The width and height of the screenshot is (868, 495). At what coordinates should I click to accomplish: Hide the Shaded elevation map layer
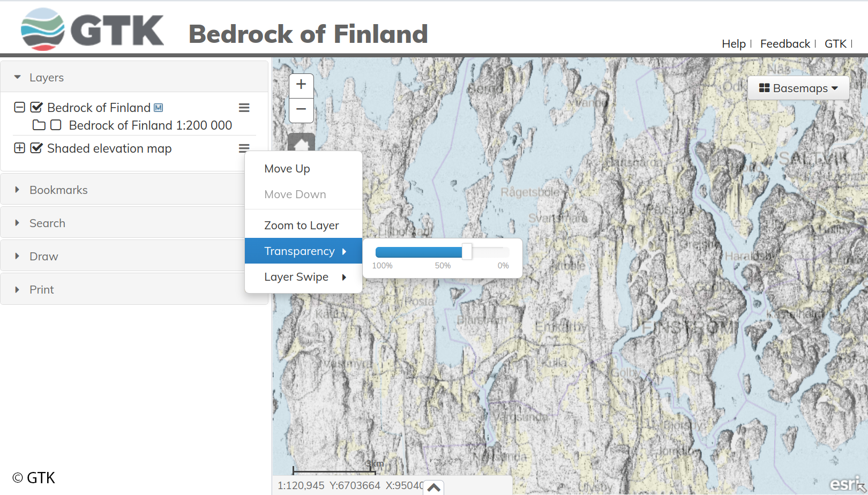tap(36, 148)
